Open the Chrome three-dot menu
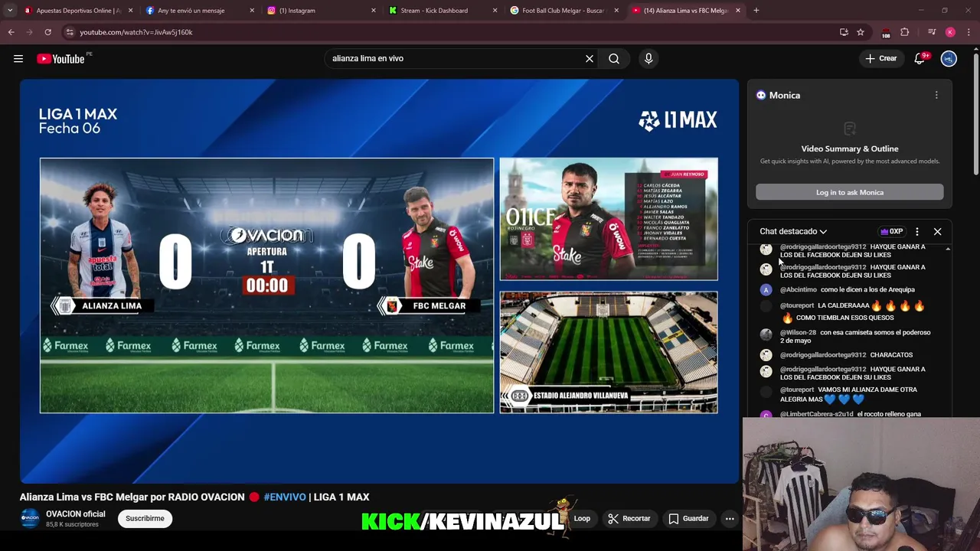The image size is (980, 551). 969,32
